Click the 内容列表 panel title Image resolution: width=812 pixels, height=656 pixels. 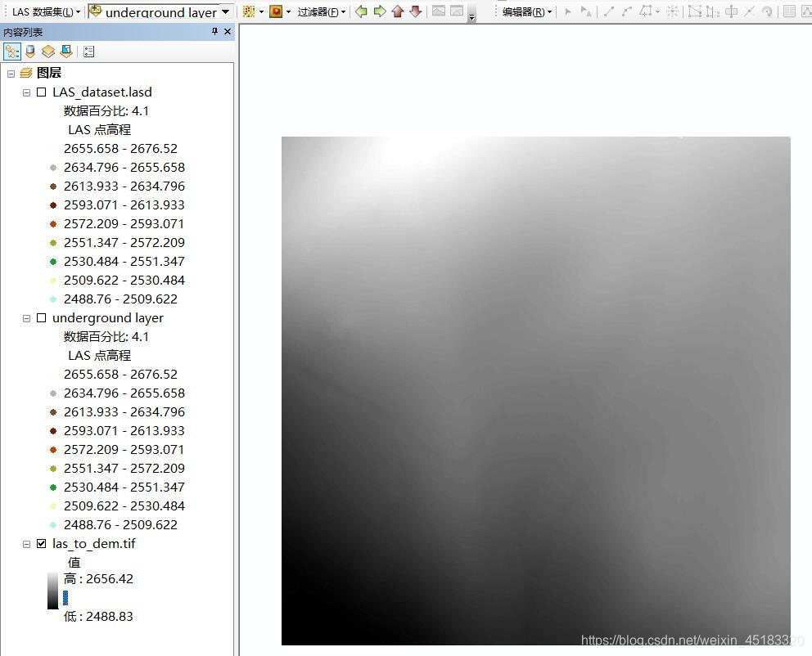coord(23,32)
